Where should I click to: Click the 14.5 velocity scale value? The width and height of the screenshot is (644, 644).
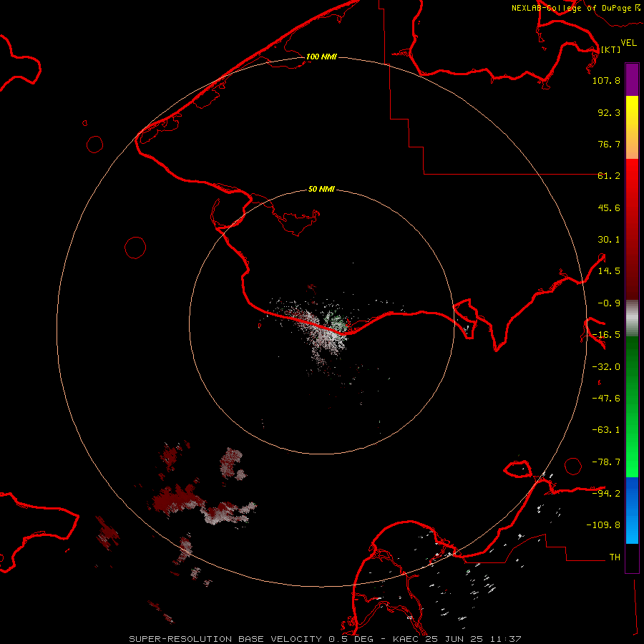point(609,271)
